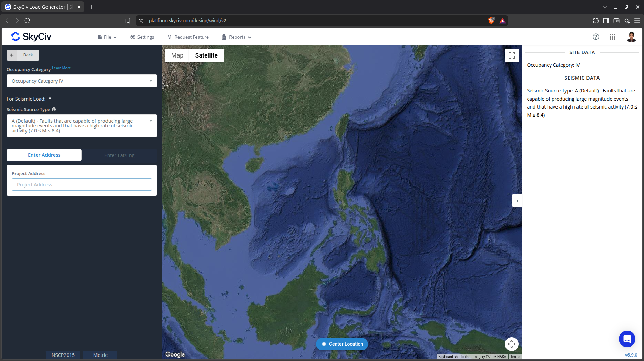Click the map pan control icon
The height and width of the screenshot is (361, 644).
pyautogui.click(x=512, y=344)
